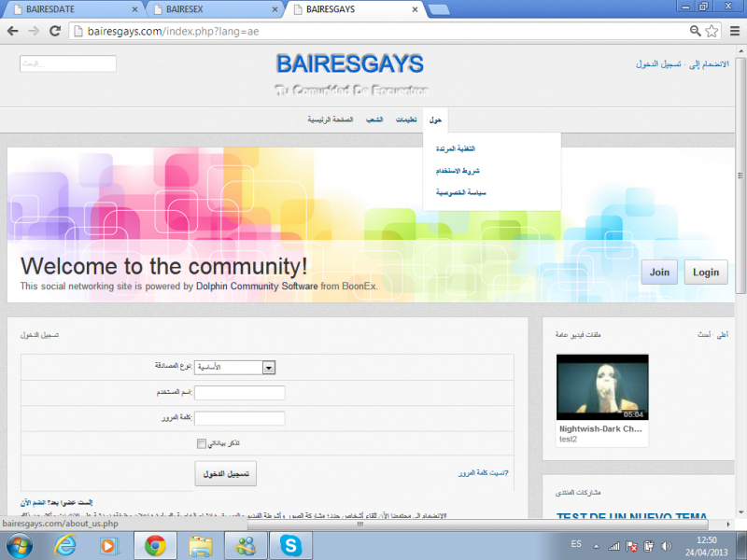Viewport: 747px width, 560px height.
Task: Select the أحدث tab in videos
Action: coord(704,335)
